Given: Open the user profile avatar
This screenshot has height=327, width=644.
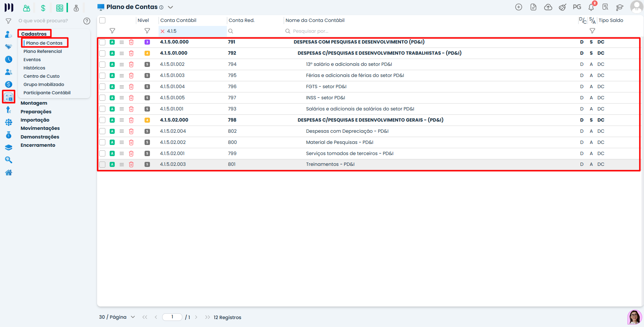Looking at the screenshot, I should pos(636,7).
